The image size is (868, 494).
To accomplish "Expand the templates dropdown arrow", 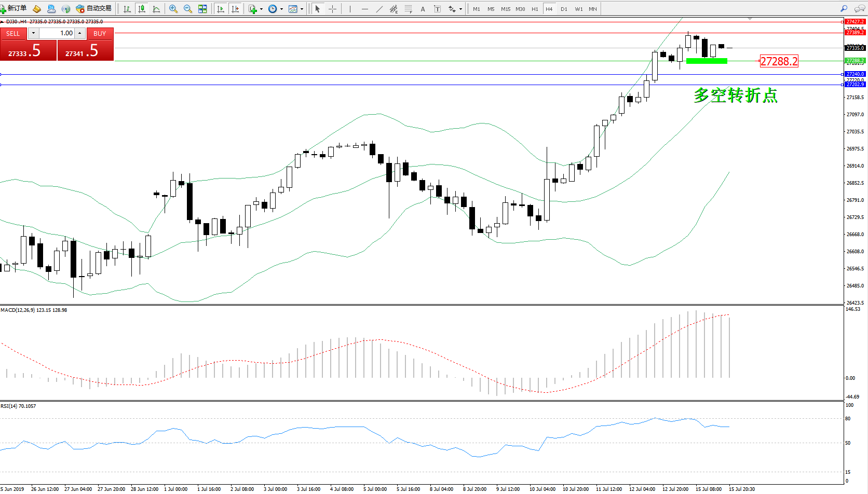I will click(x=302, y=9).
